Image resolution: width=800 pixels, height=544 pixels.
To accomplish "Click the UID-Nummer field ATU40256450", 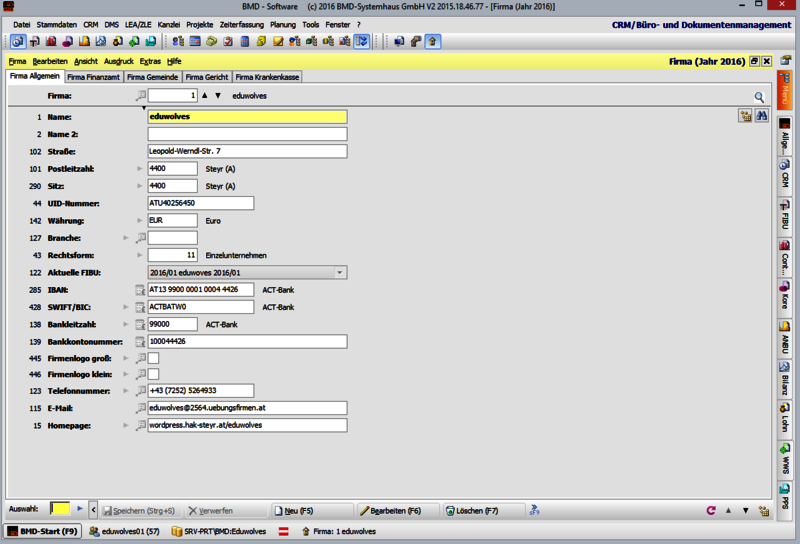I will tap(201, 203).
